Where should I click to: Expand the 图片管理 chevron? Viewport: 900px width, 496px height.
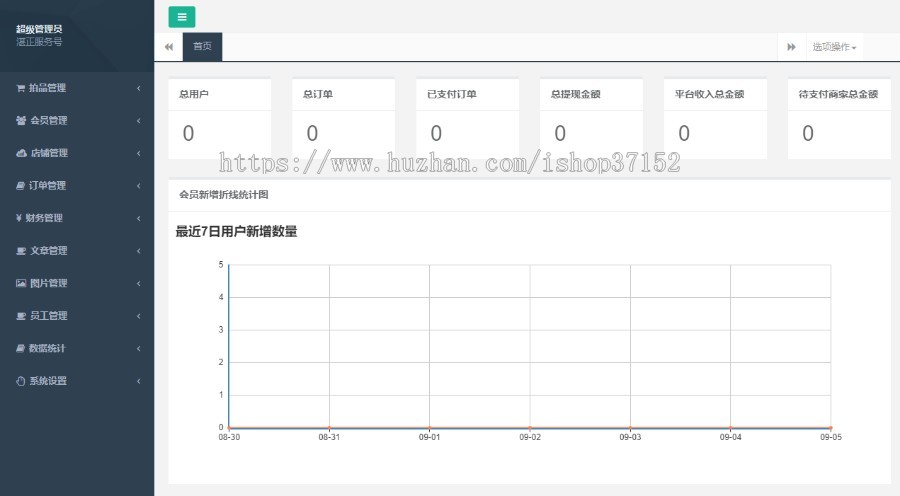(x=138, y=283)
